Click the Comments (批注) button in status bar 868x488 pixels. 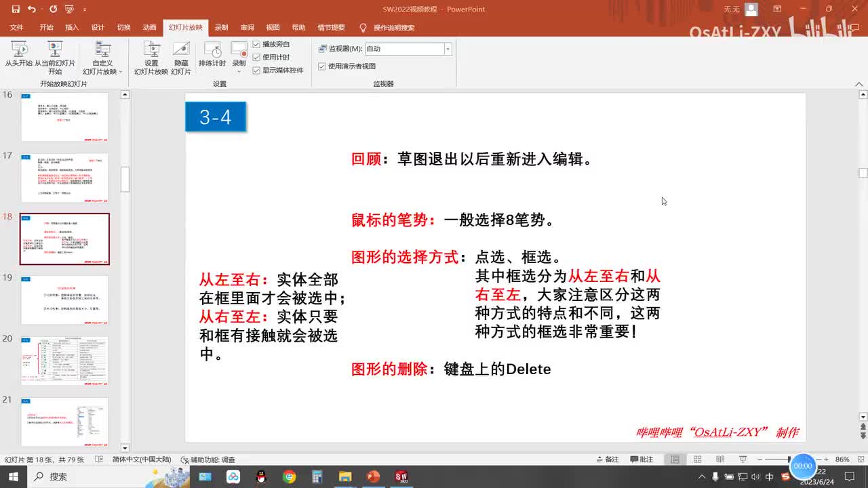(x=642, y=460)
